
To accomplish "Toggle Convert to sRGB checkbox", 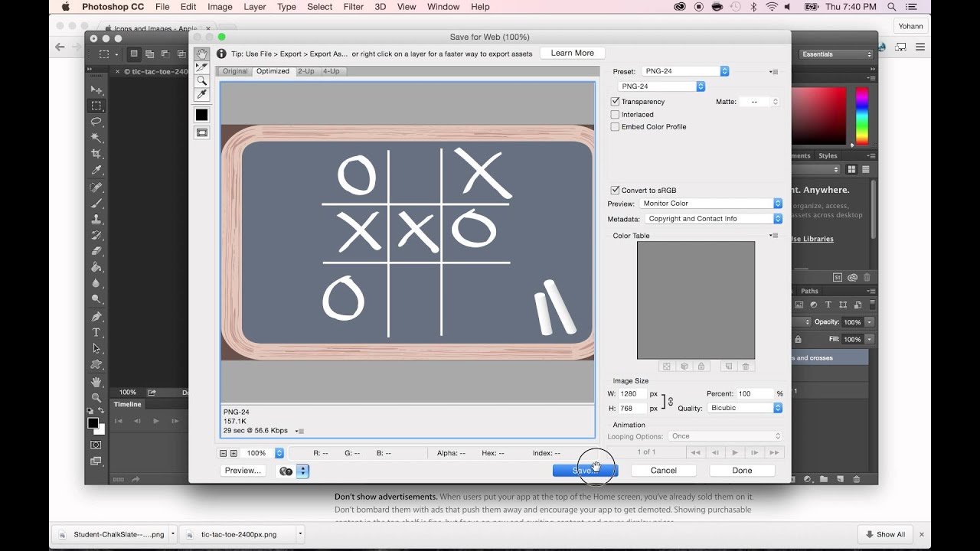I will (x=615, y=191).
